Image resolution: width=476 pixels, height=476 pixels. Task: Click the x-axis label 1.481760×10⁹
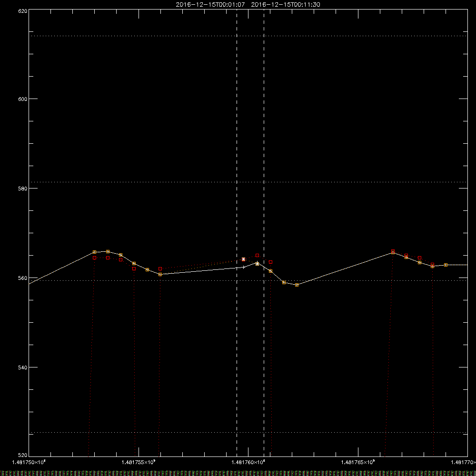tap(248, 462)
